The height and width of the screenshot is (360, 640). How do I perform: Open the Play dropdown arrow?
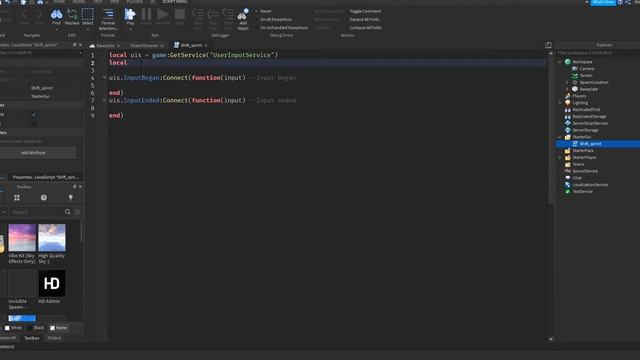(130, 29)
